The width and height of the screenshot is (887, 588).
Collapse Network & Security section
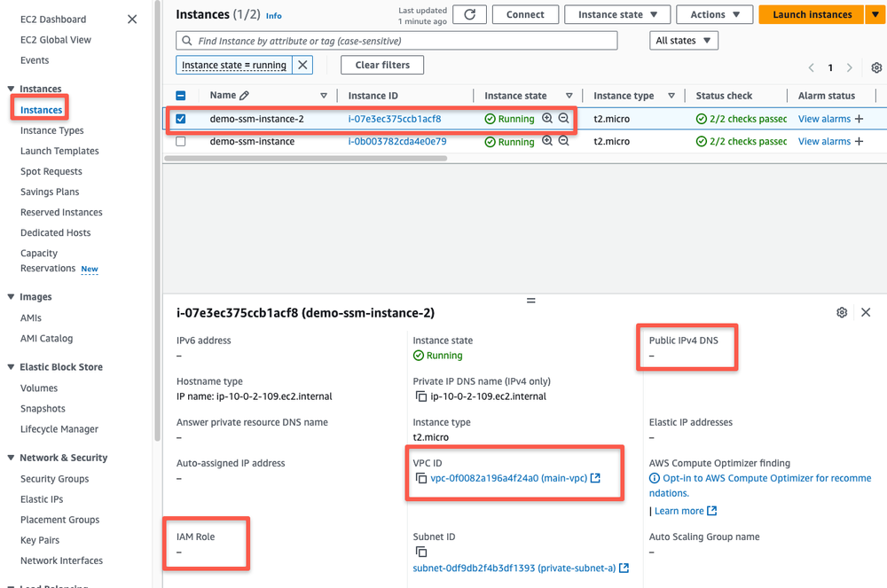[x=11, y=458]
